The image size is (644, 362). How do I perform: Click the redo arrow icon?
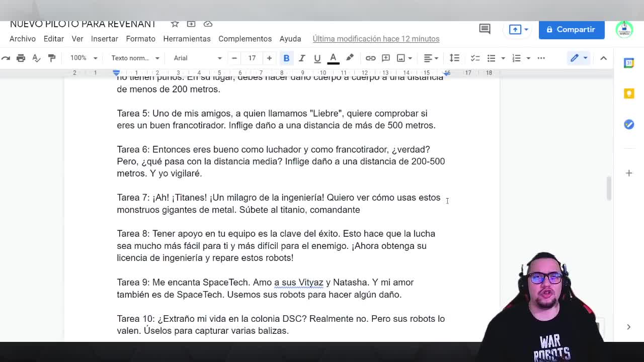(x=6, y=58)
